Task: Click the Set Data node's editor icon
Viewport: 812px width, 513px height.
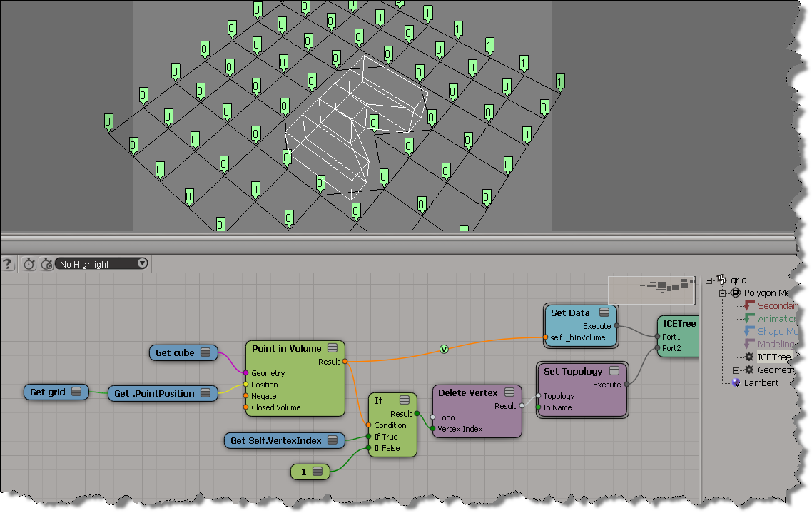Action: 604,313
